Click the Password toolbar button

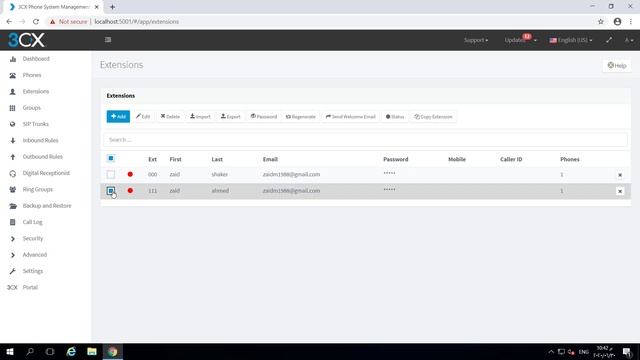[x=264, y=116]
